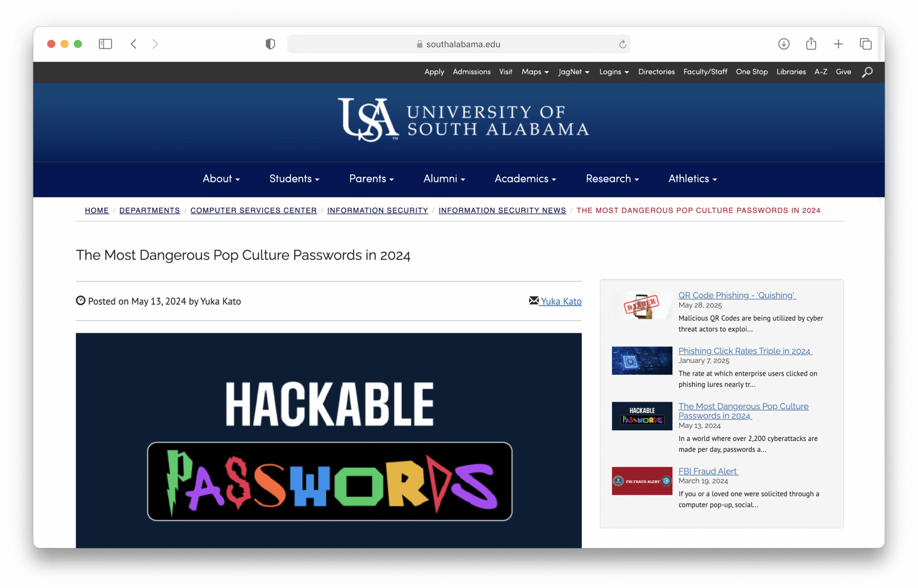Show tab overview icon

[865, 44]
